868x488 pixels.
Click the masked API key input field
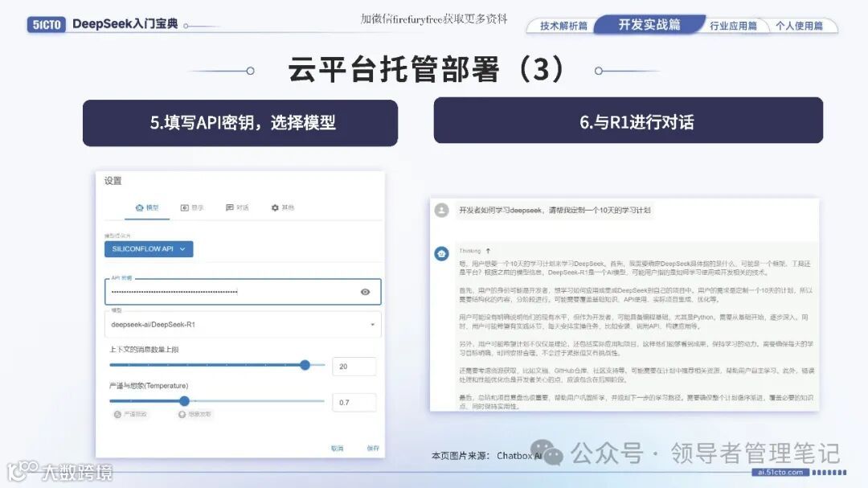[243, 292]
